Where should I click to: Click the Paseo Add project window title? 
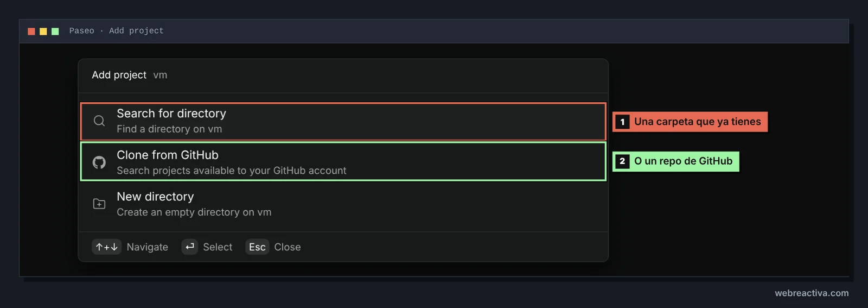[x=116, y=31]
